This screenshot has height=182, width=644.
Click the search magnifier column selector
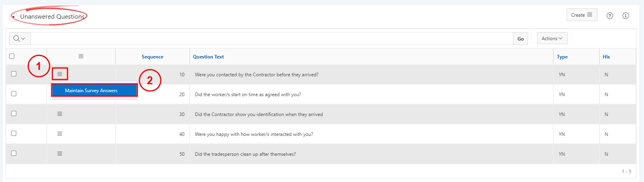tap(19, 39)
